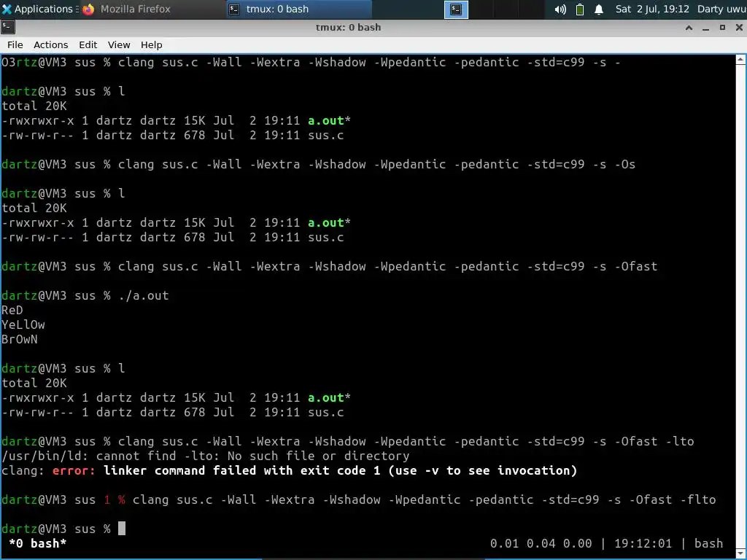Click the battery status icon
Image resolution: width=747 pixels, height=560 pixels.
(x=580, y=9)
